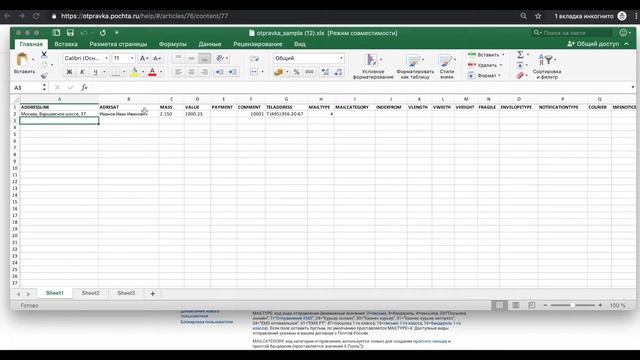Toggle Bold (Ж) formatting

[x=69, y=72]
